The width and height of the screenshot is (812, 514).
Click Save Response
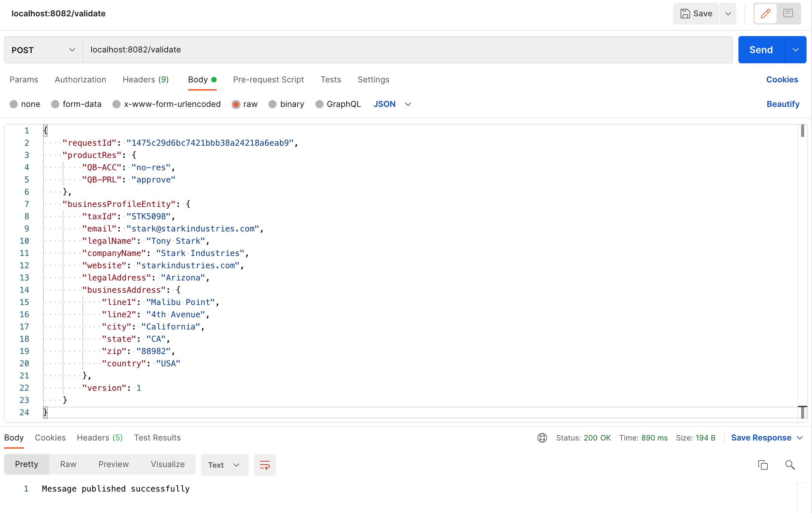click(x=762, y=438)
